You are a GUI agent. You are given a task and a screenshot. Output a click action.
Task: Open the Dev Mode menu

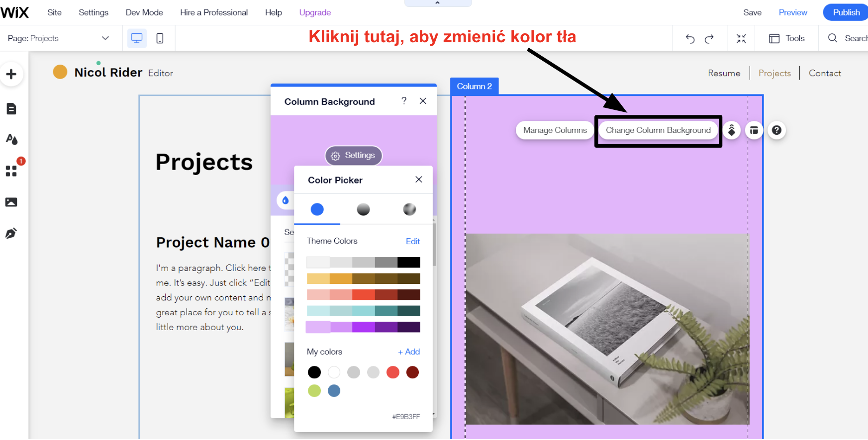(x=144, y=12)
